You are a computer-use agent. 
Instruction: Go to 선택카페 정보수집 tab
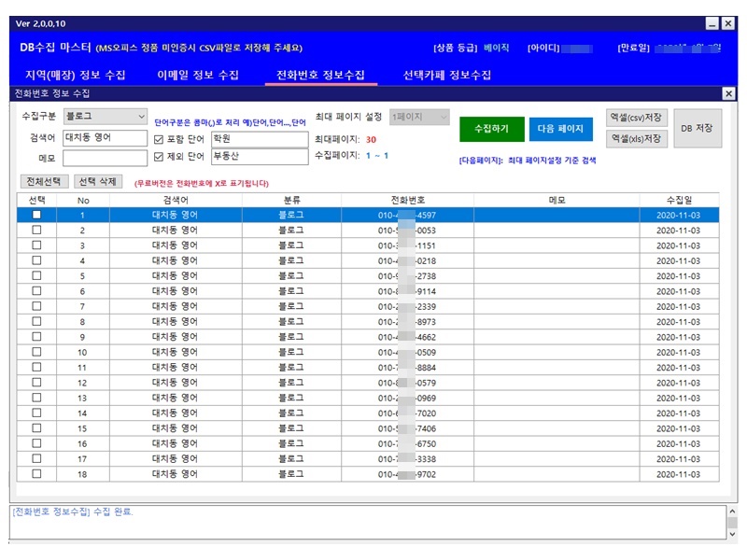click(x=447, y=75)
